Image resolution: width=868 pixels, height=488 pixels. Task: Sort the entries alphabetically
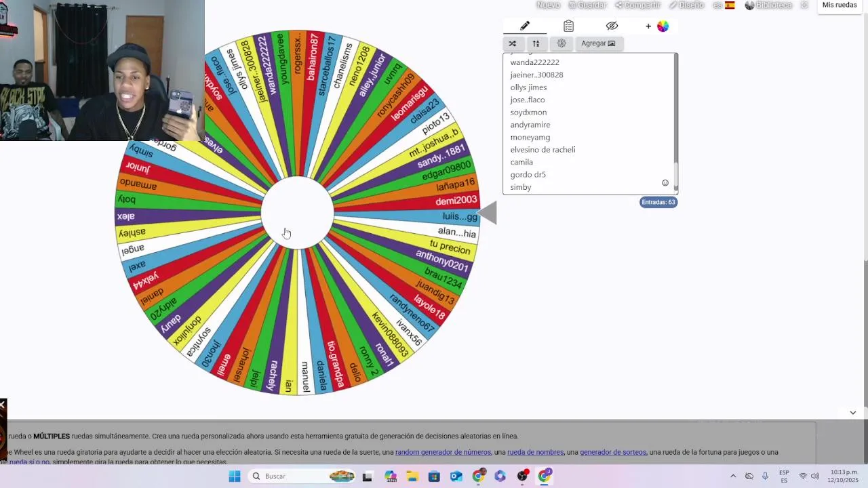click(536, 43)
